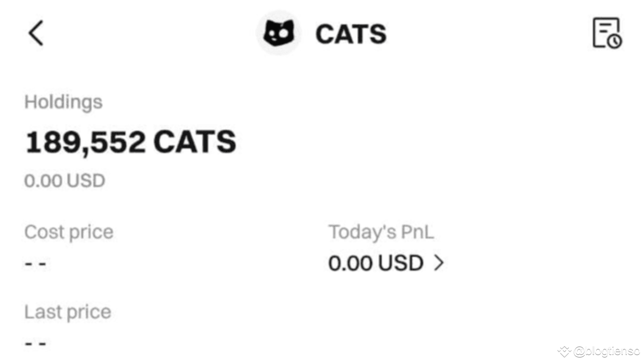Click the 189,552 CATS holdings amount
Viewport: 644px width, 362px height.
[x=130, y=142]
